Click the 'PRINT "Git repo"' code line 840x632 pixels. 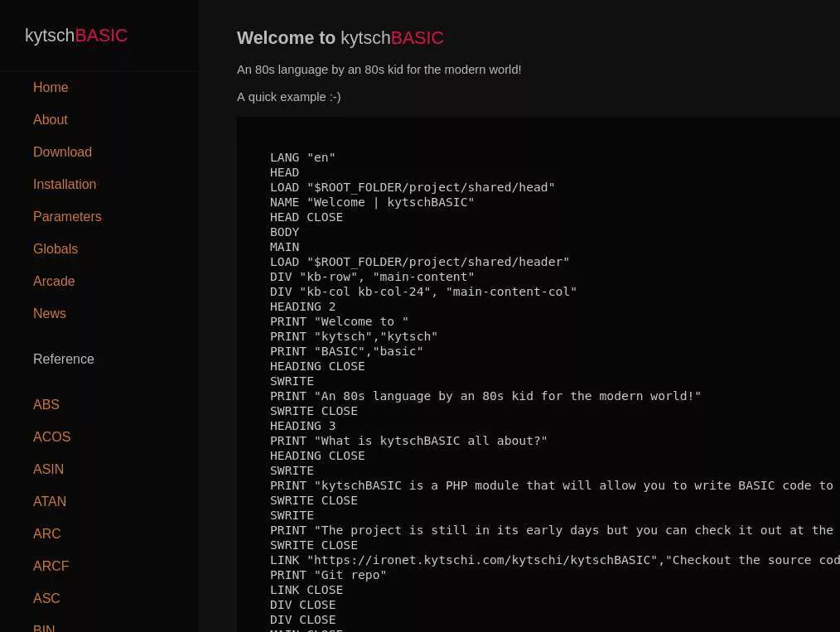[x=328, y=575]
